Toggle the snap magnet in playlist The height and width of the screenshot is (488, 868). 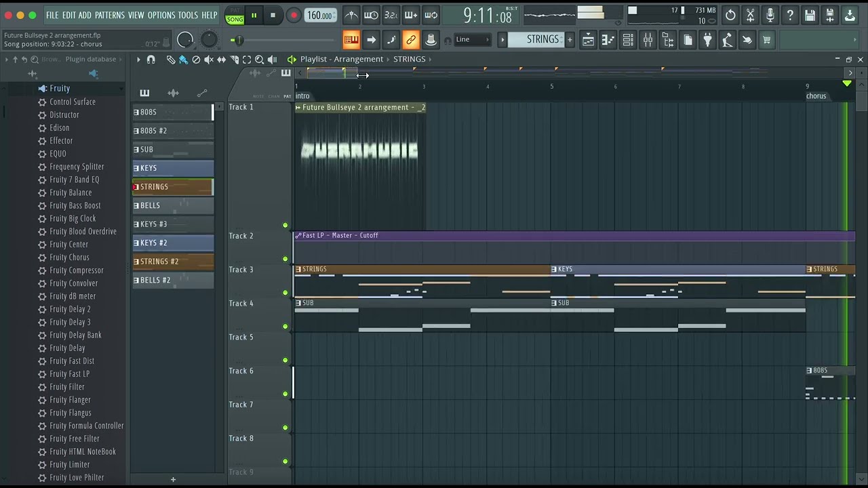click(x=151, y=60)
